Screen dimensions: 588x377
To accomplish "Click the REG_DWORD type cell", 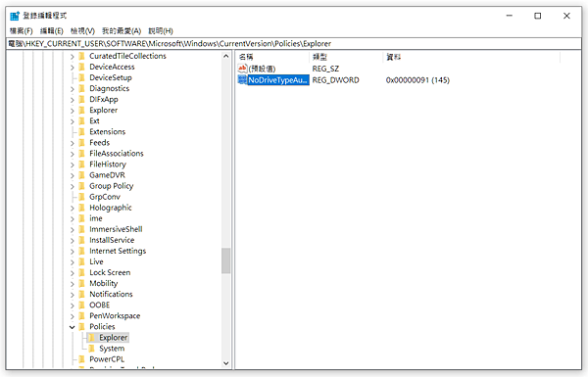I will point(335,80).
